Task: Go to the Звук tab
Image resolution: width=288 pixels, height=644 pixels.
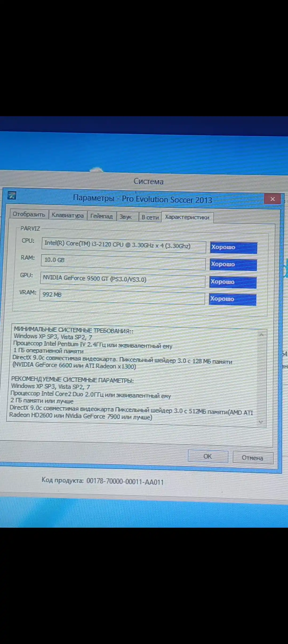Action: [127, 217]
